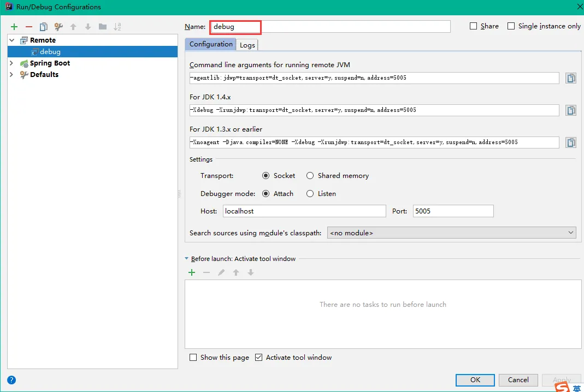Switch to the Logs tab
This screenshot has width=584, height=392.
(x=247, y=45)
